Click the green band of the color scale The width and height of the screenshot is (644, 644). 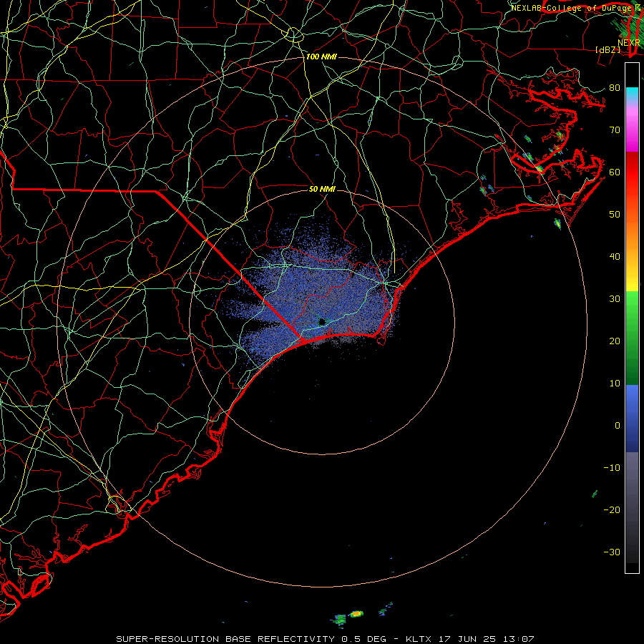632,338
